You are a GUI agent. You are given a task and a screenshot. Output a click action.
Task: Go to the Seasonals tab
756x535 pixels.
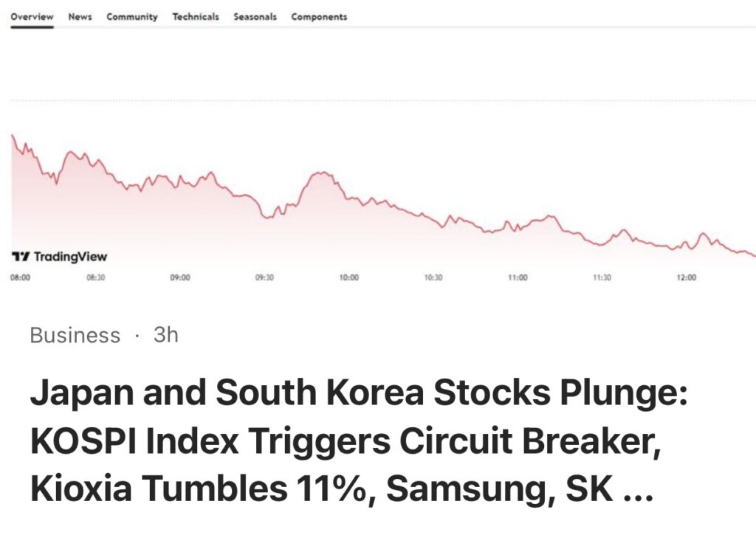click(x=255, y=17)
